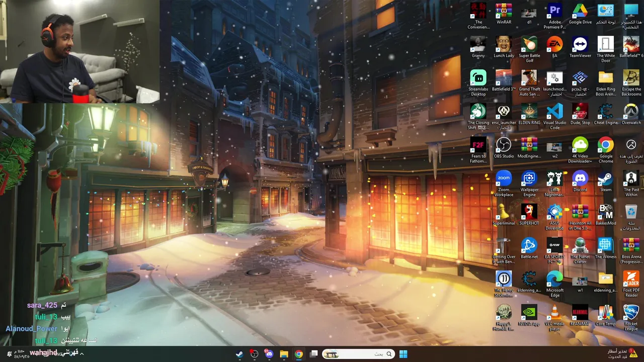Select The Past Within game icon
The width and height of the screenshot is (644, 362).
[x=631, y=184]
